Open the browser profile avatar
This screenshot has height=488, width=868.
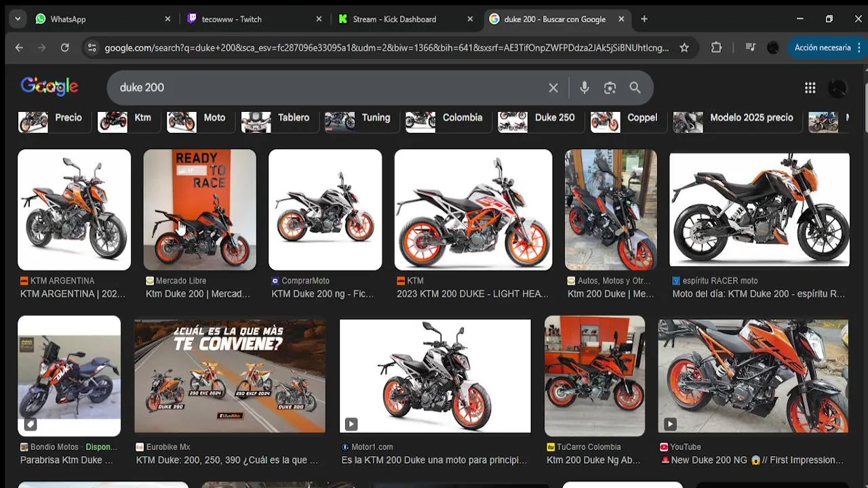click(x=773, y=47)
